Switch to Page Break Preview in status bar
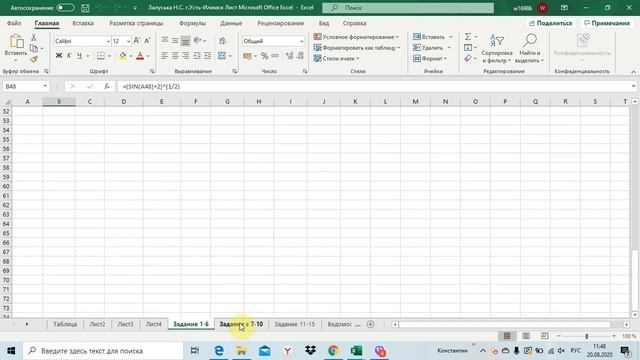Image resolution: width=640 pixels, height=360 pixels. coord(544,336)
